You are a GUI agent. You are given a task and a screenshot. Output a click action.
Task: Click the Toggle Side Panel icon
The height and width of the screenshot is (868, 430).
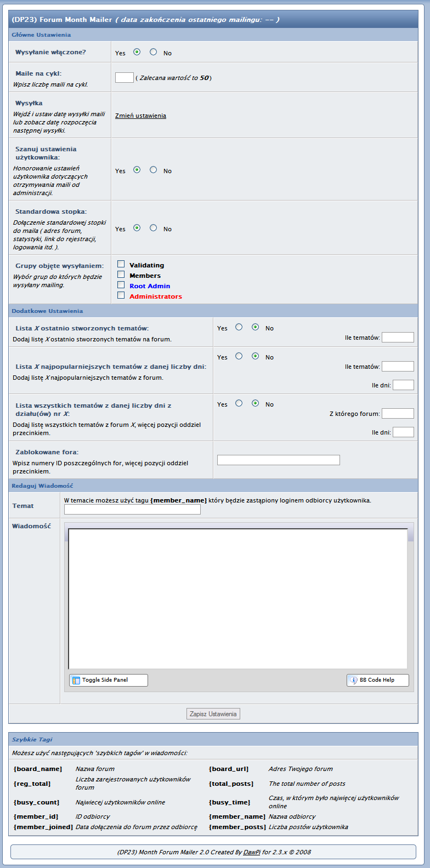[76, 680]
